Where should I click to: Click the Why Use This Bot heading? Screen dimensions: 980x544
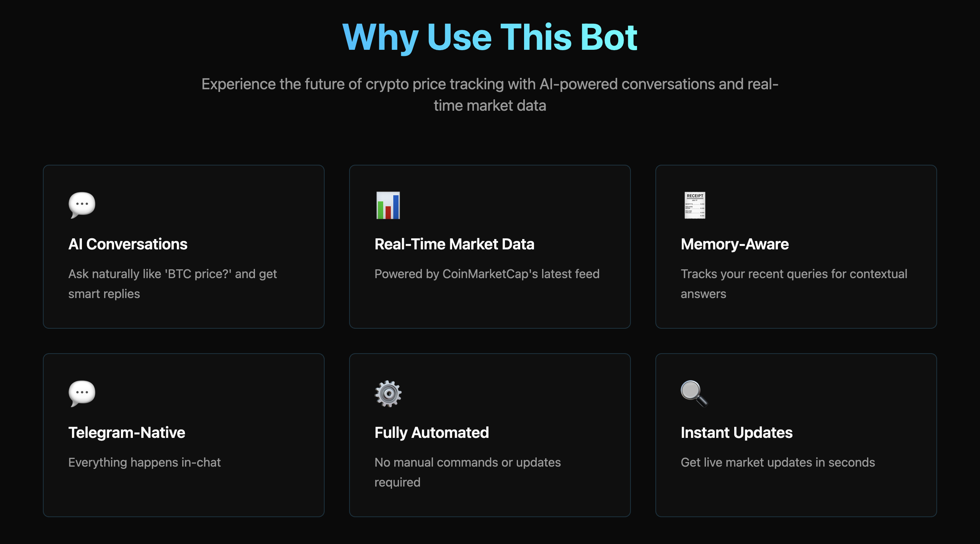point(490,37)
